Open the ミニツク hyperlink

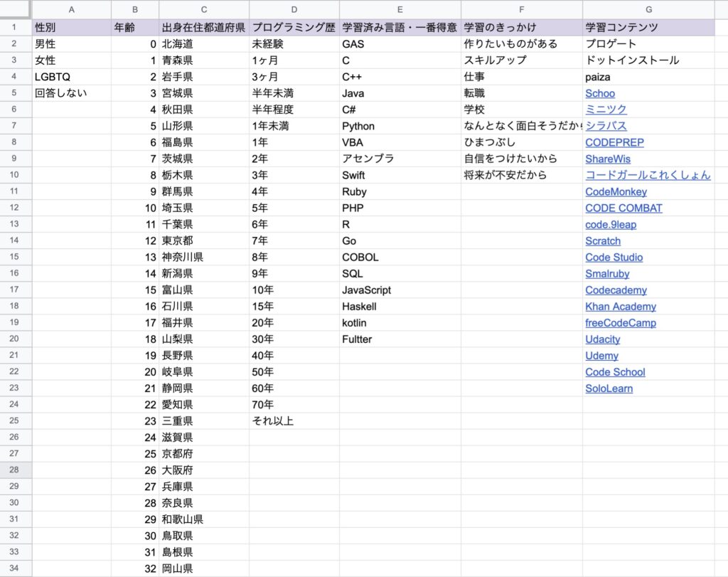606,110
